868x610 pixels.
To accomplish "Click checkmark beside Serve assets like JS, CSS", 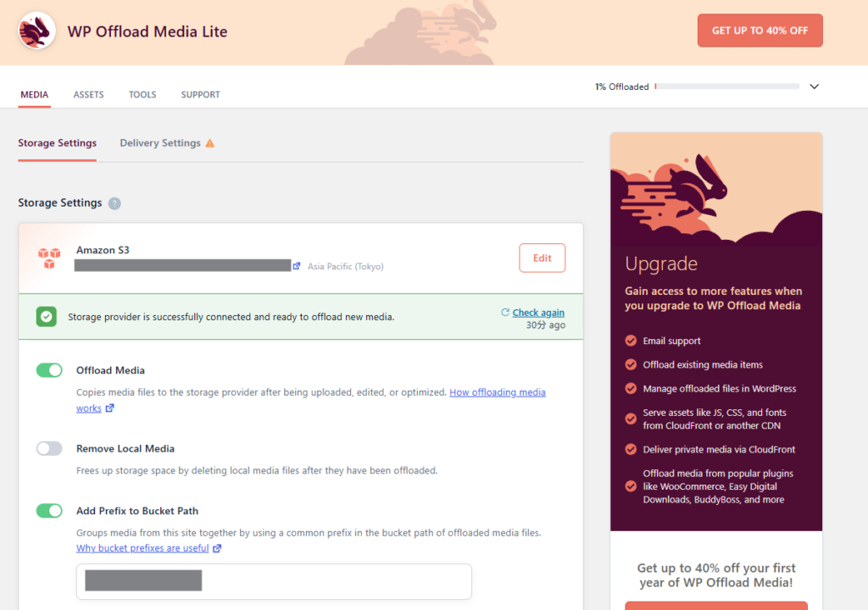I will coord(631,419).
